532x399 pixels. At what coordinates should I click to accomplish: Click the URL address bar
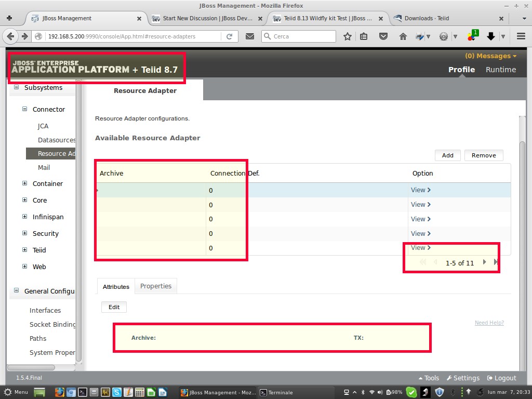click(132, 36)
